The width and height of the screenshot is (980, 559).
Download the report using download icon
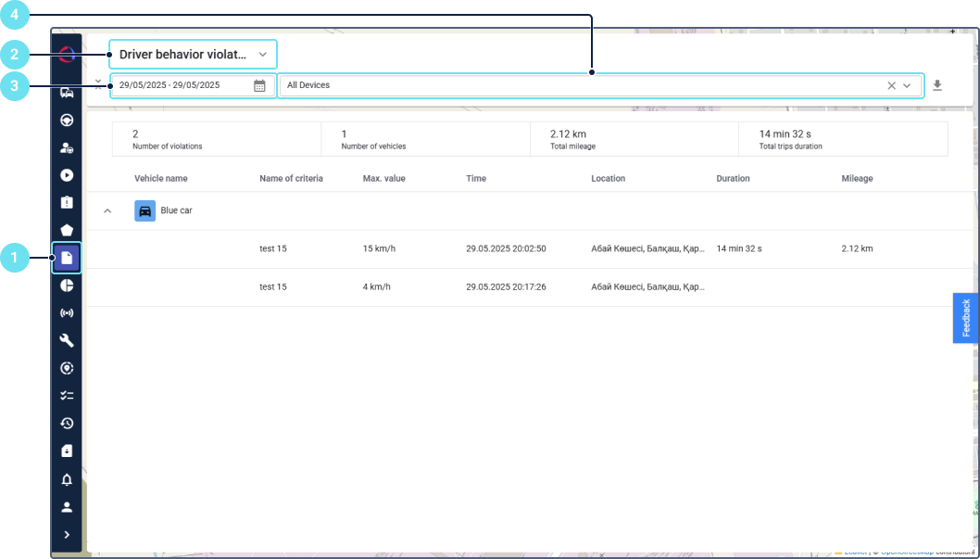[937, 85]
